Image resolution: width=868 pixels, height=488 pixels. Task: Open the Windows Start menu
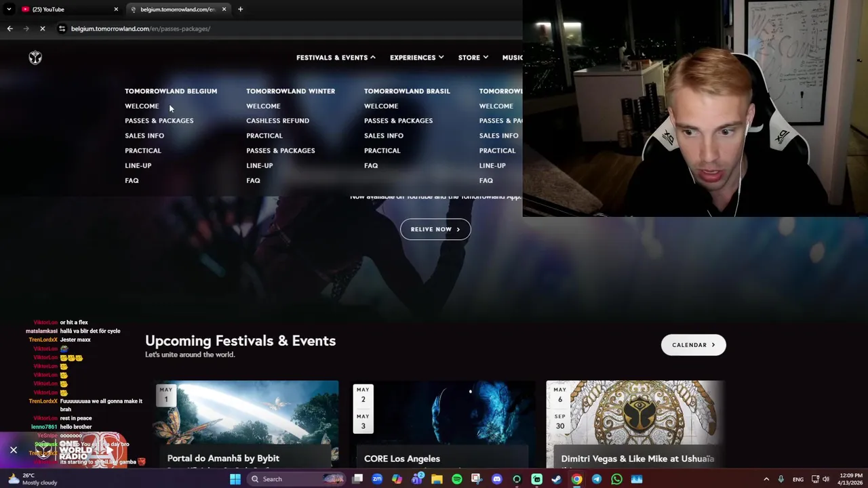coord(235,479)
